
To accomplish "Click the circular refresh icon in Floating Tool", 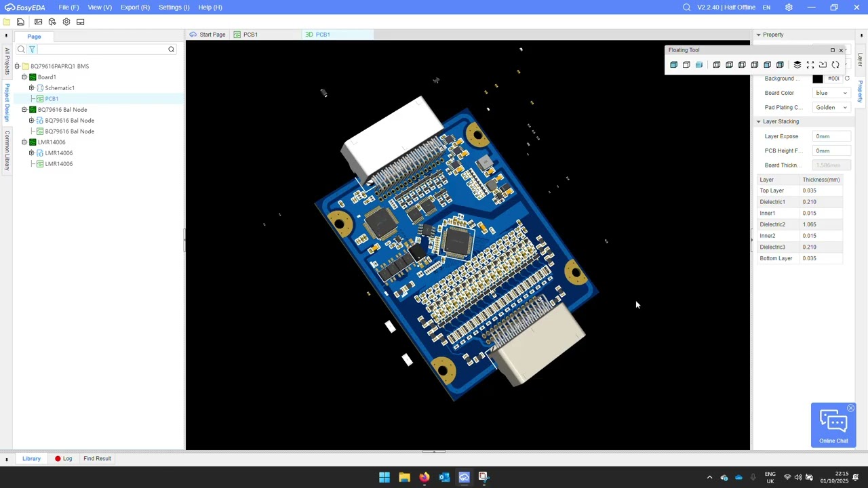I will tap(835, 65).
